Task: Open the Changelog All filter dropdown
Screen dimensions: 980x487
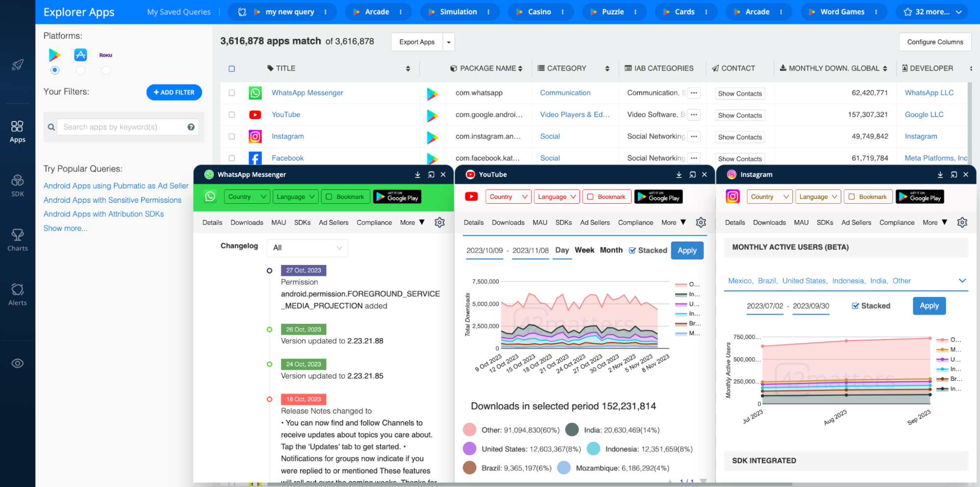Action: pyautogui.click(x=307, y=248)
